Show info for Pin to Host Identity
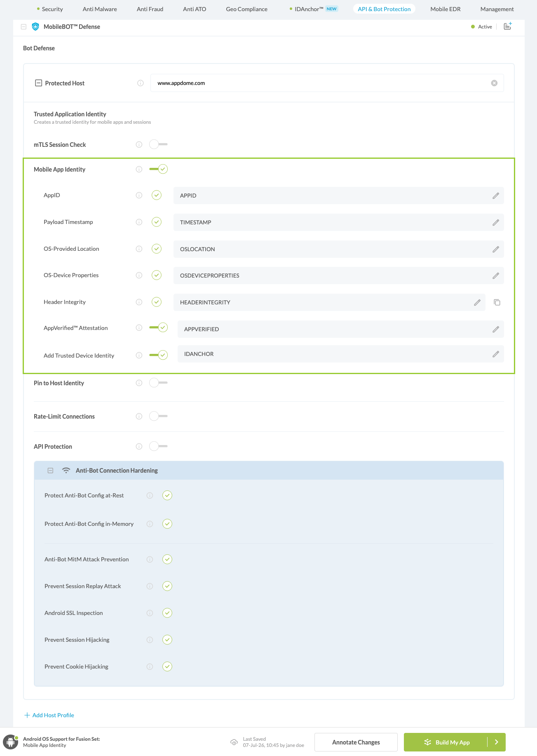Viewport: 537px width, 756px height. click(139, 383)
